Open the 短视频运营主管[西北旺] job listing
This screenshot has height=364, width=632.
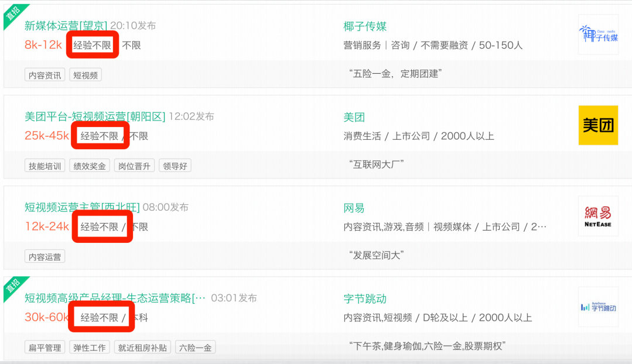click(x=82, y=207)
